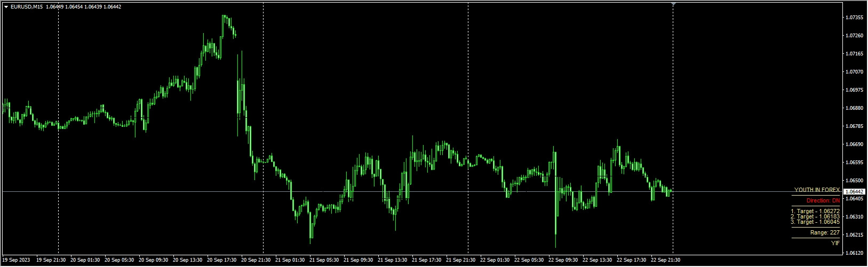Image resolution: width=868 pixels, height=267 pixels.
Task: Click time label 19 Sep 21:30
Action: coord(51,261)
